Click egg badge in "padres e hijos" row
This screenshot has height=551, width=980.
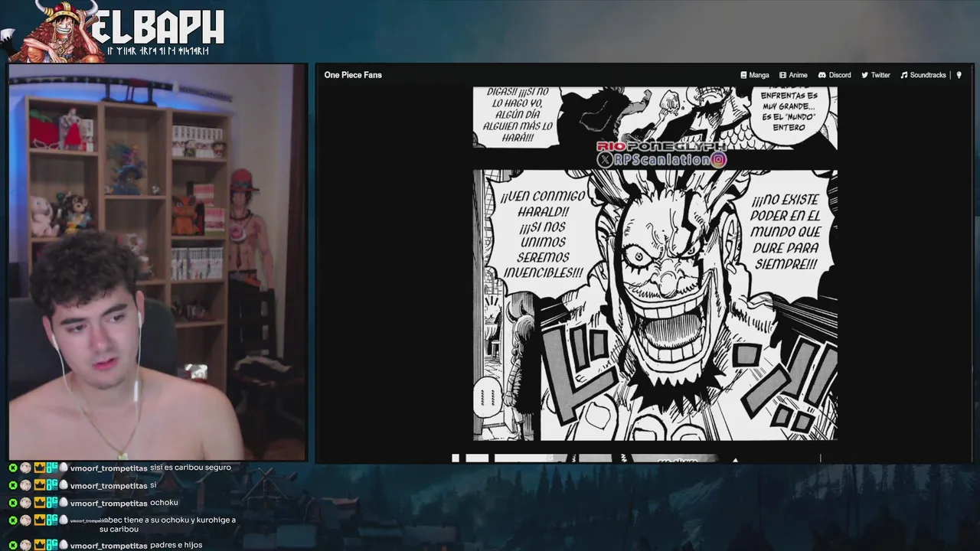click(x=64, y=545)
